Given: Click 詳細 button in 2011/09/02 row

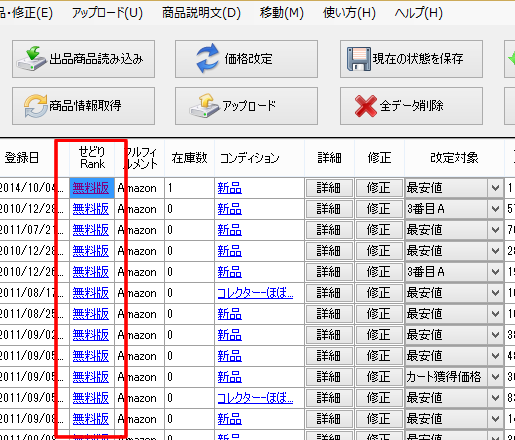Looking at the screenshot, I should click(x=329, y=335).
